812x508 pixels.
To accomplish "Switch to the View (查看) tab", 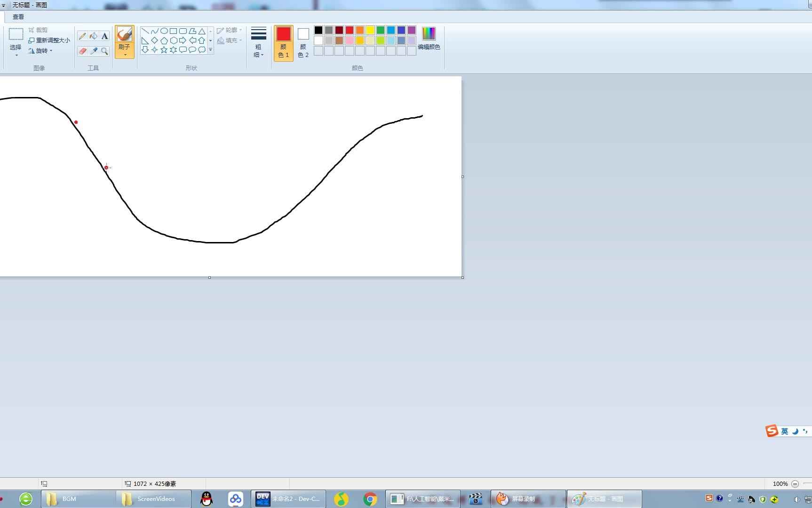I will (18, 17).
